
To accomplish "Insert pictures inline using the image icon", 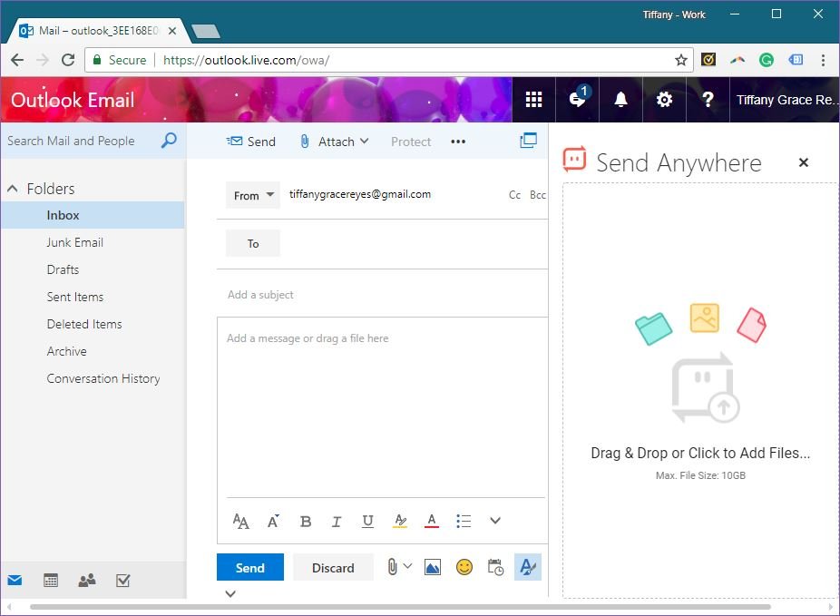I will pos(433,567).
